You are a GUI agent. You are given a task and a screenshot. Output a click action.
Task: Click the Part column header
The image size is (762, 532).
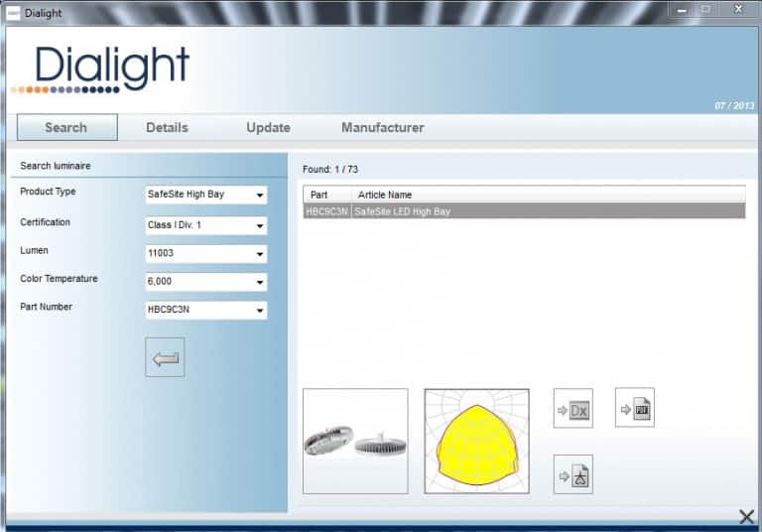pos(327,195)
